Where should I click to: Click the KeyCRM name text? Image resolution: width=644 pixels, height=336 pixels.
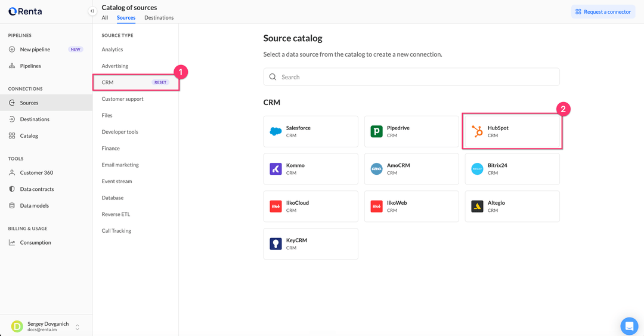point(296,240)
